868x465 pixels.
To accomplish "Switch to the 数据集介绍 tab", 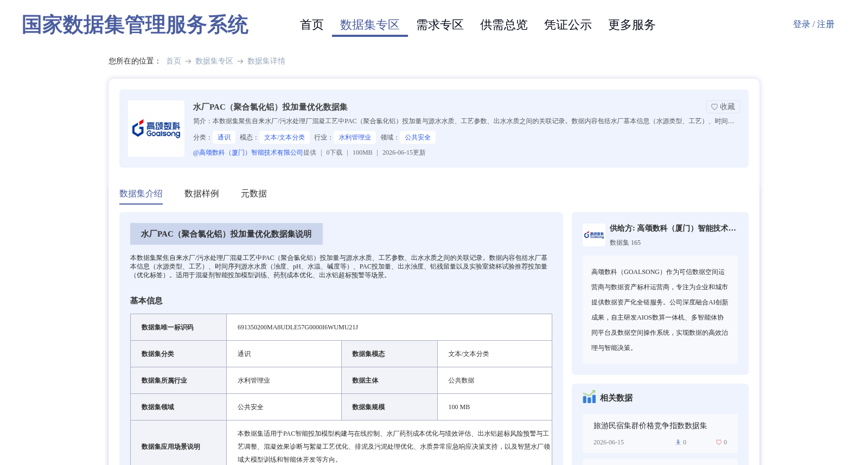I will coord(141,194).
